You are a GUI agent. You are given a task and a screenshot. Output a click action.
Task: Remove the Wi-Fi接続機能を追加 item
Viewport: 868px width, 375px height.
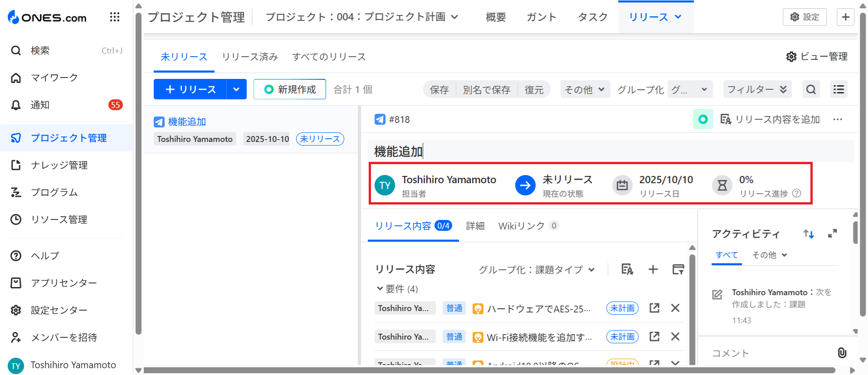coord(675,336)
